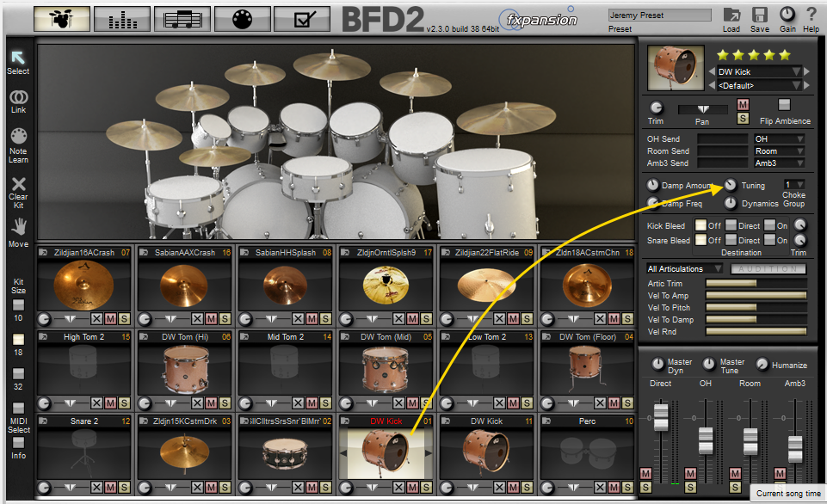Screen dimensions: 827x504
Task: Turn Snare Bleed On checkbox
Action: [770, 241]
